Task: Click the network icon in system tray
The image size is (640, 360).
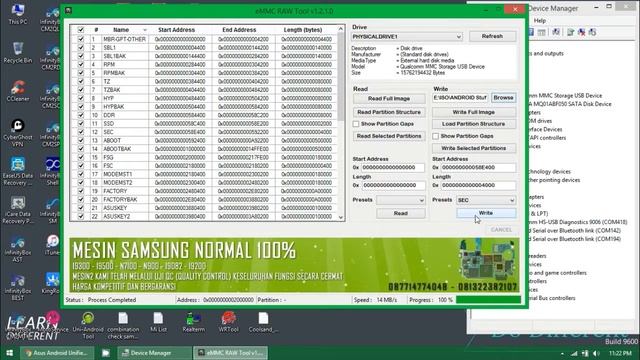Action: 574,353
